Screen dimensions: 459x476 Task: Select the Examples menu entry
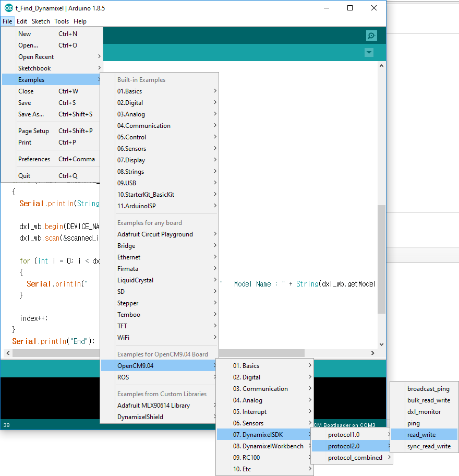51,80
